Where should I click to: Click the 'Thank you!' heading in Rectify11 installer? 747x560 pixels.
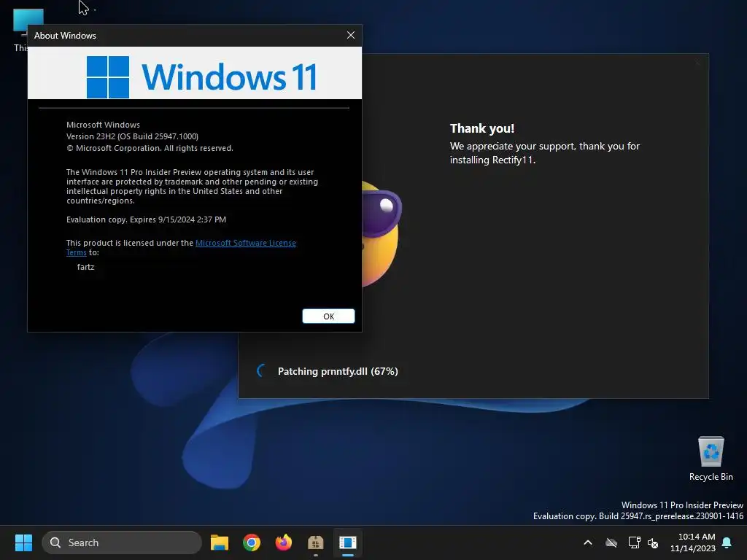point(482,128)
